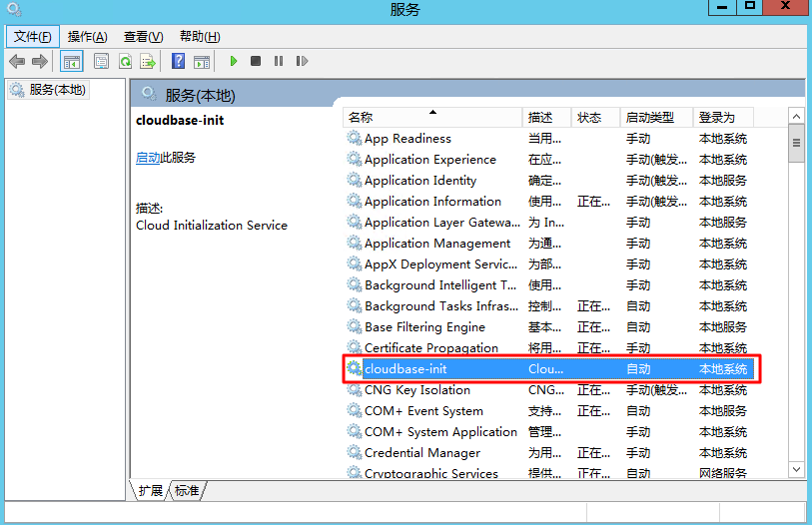Viewport: 812px width, 525px height.
Task: Click gear icon of Application Identity
Action: (x=355, y=181)
